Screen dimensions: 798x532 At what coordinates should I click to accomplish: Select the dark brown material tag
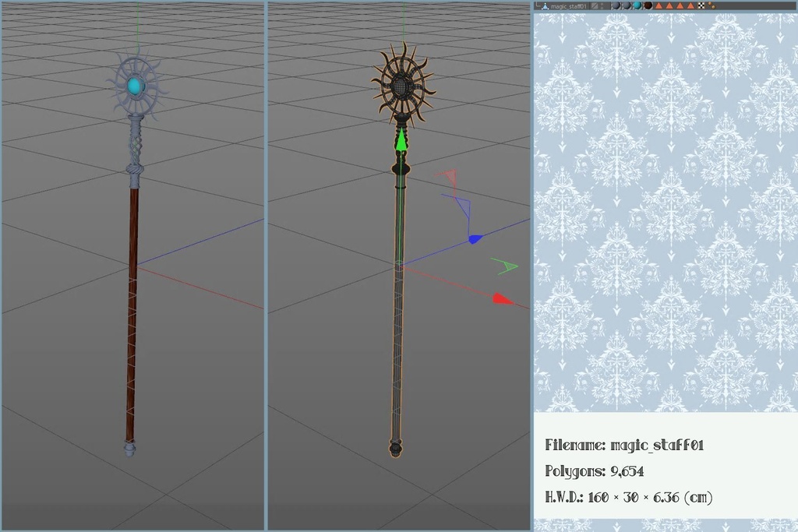(648, 5)
